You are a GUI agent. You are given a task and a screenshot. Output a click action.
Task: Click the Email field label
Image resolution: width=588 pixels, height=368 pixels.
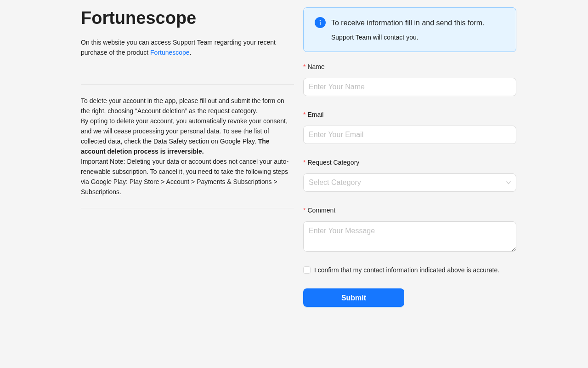coord(315,115)
